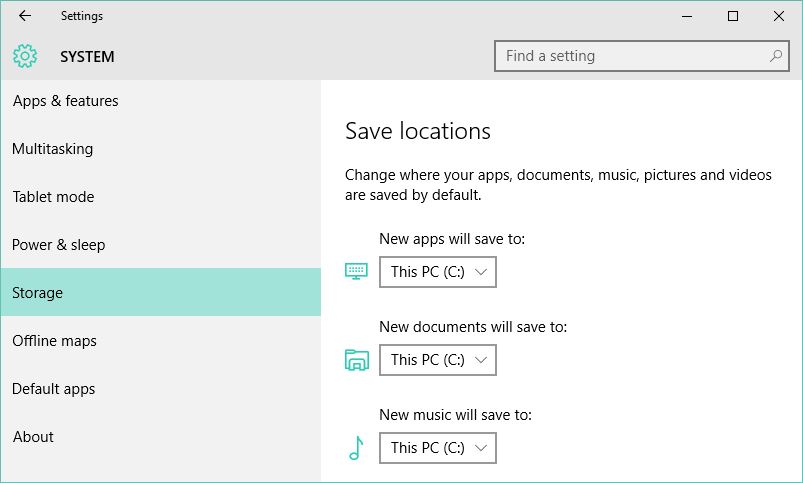The image size is (803, 483).
Task: Click the folder icon beside new documents
Action: (x=356, y=360)
